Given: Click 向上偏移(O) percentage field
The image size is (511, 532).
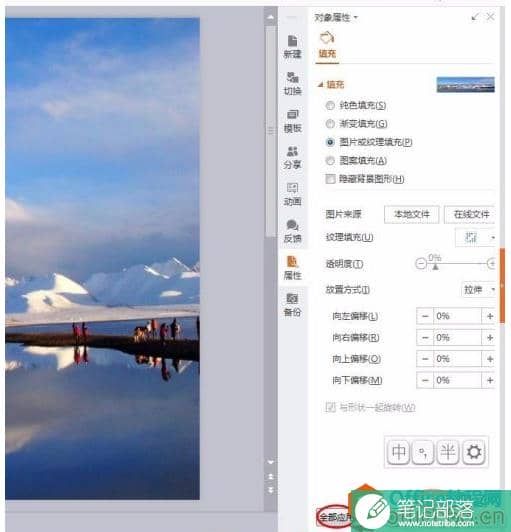Looking at the screenshot, I should (x=457, y=359).
